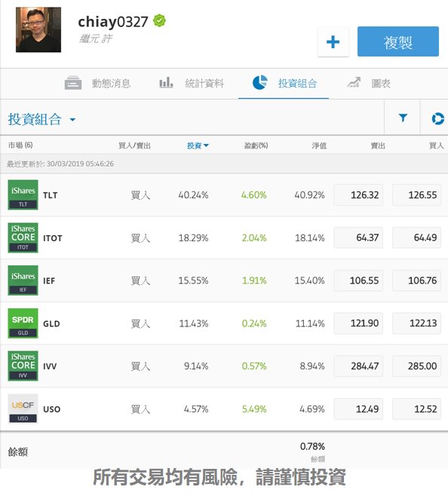Click USO sell price 12.49

358,409
